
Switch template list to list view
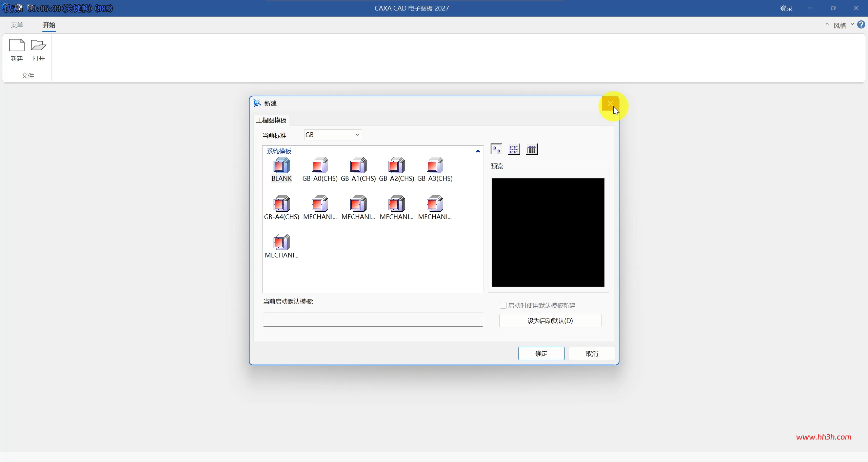point(514,149)
